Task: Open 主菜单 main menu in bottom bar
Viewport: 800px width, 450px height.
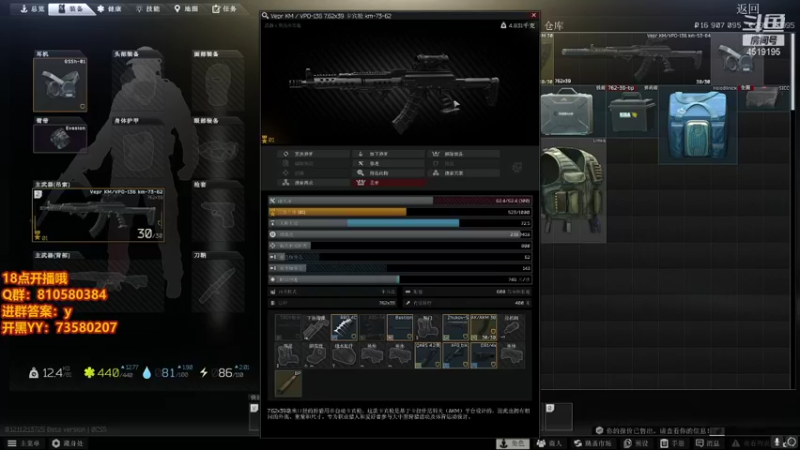Action: click(23, 443)
